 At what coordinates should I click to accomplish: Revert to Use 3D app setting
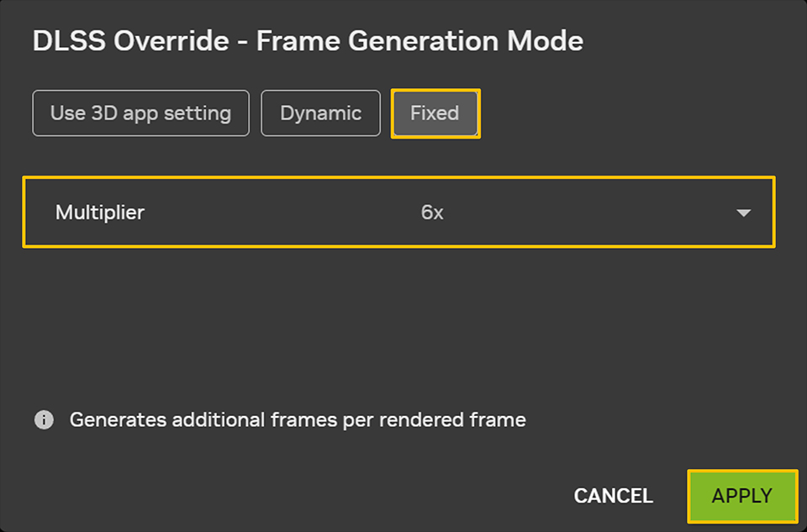point(140,113)
